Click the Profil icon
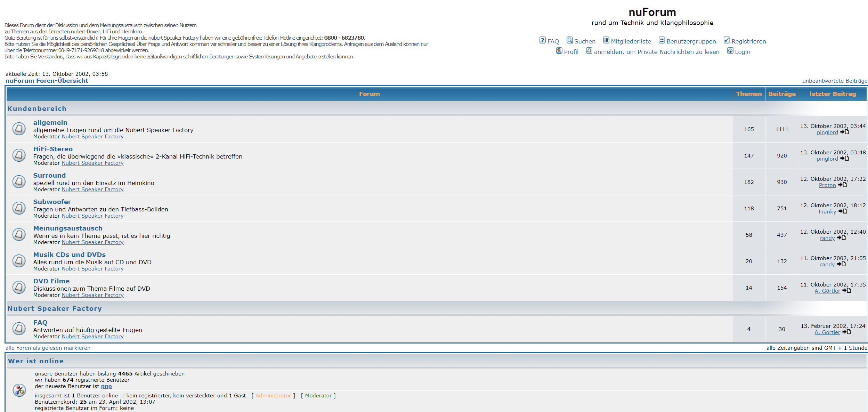Screen dimensions: 868x412 pos(559,51)
